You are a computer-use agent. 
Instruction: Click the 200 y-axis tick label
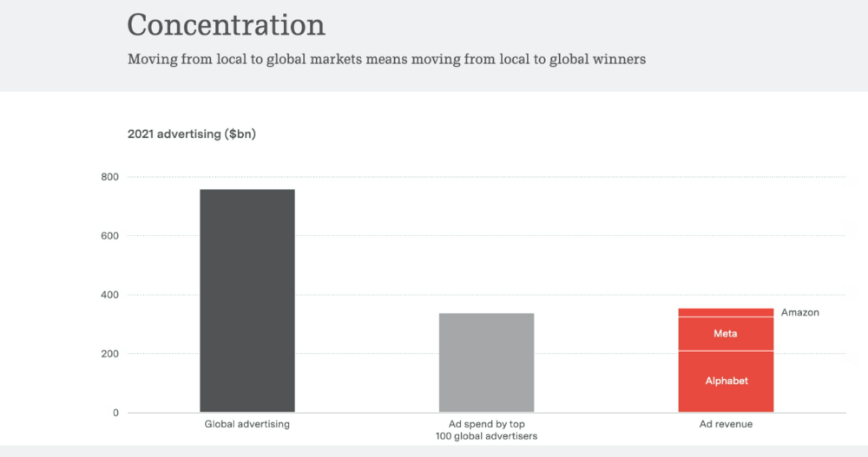pyautogui.click(x=110, y=354)
